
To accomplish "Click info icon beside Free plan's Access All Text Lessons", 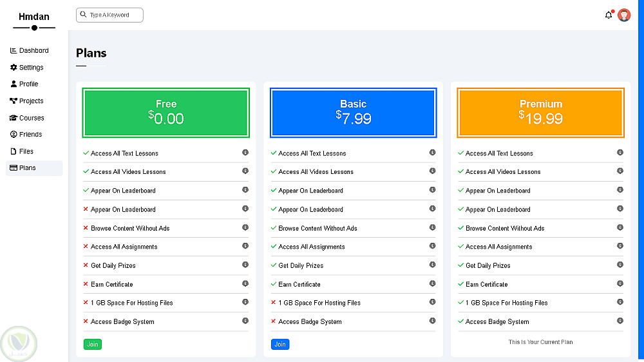I will click(245, 153).
